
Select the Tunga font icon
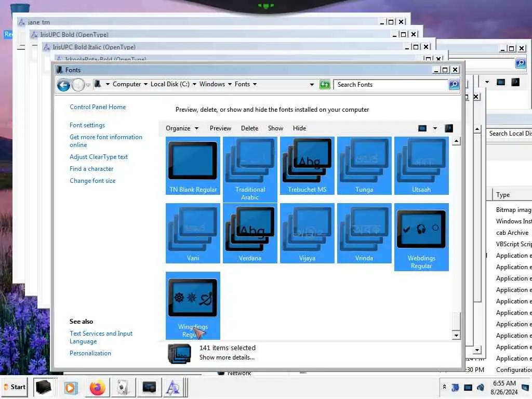tap(364, 166)
